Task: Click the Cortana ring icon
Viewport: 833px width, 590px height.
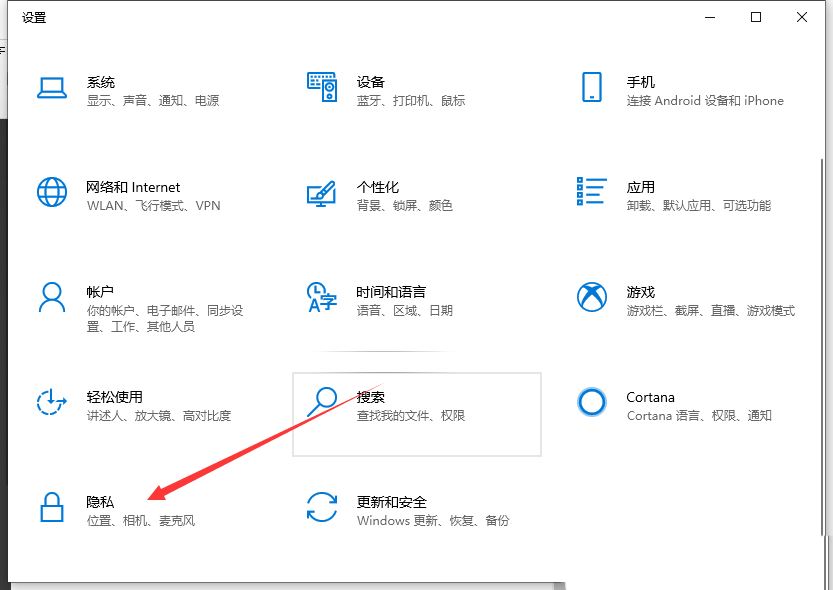Action: (591, 402)
